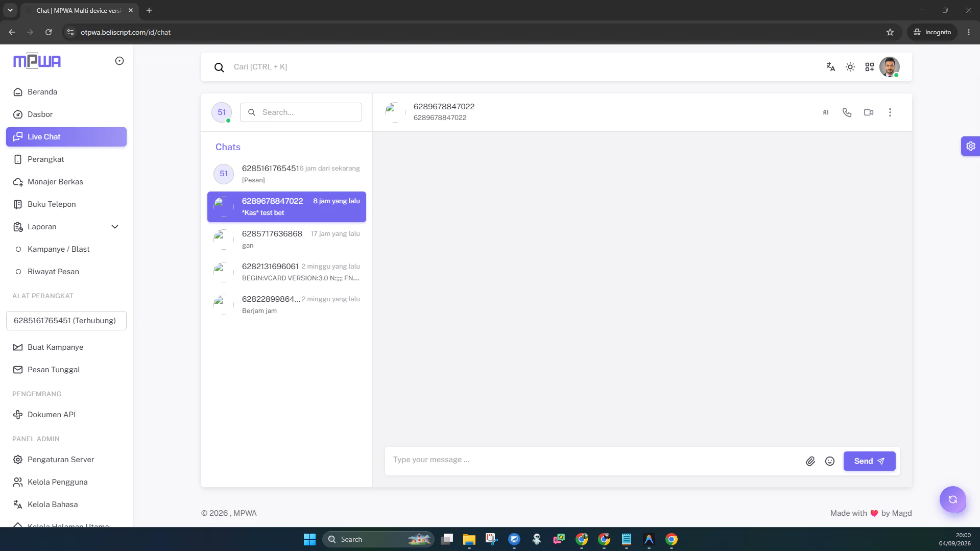The height and width of the screenshot is (551, 980).
Task: Open Kelola Bahasa admin page
Action: [66, 505]
